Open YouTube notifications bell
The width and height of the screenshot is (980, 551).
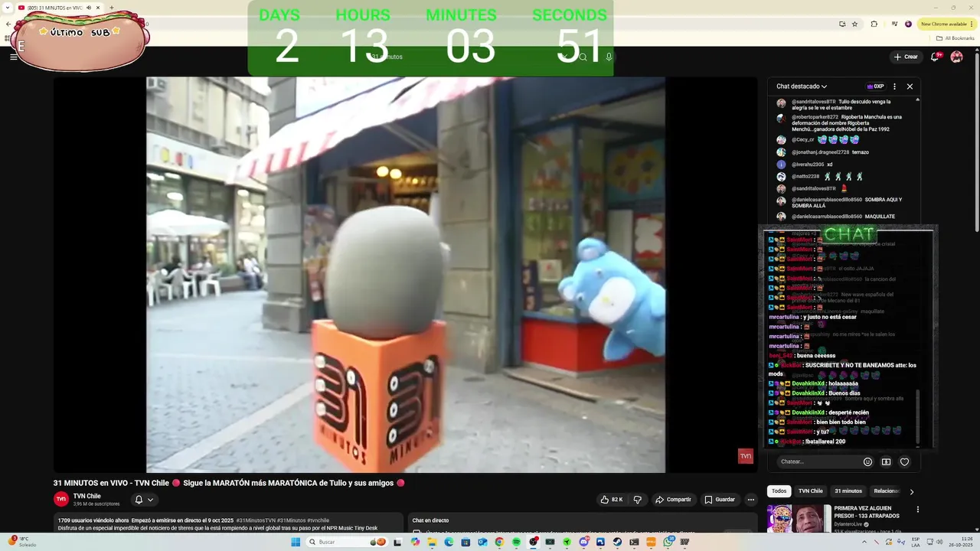pyautogui.click(x=936, y=57)
